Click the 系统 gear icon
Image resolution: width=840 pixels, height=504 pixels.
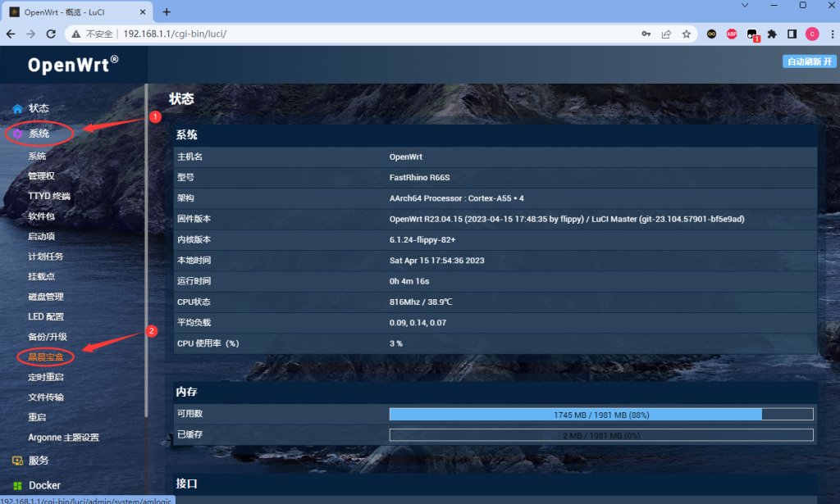point(17,134)
